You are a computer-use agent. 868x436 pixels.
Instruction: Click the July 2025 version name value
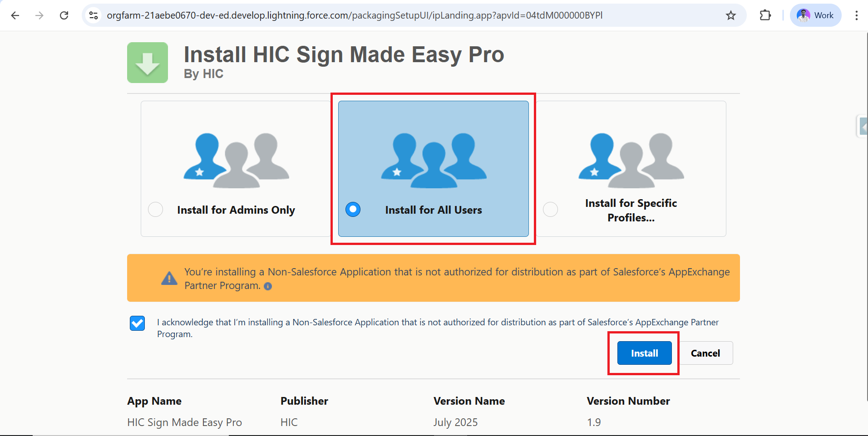(x=455, y=422)
